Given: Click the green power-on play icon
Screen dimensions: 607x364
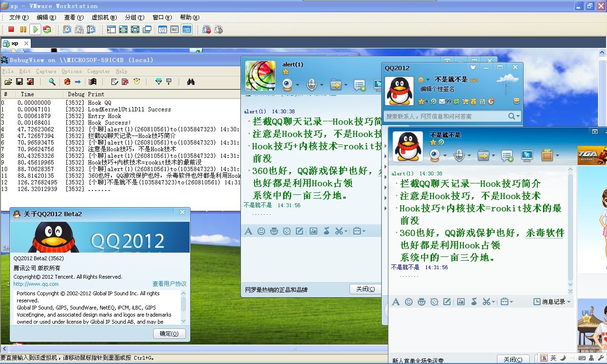Looking at the screenshot, I should (35, 29).
